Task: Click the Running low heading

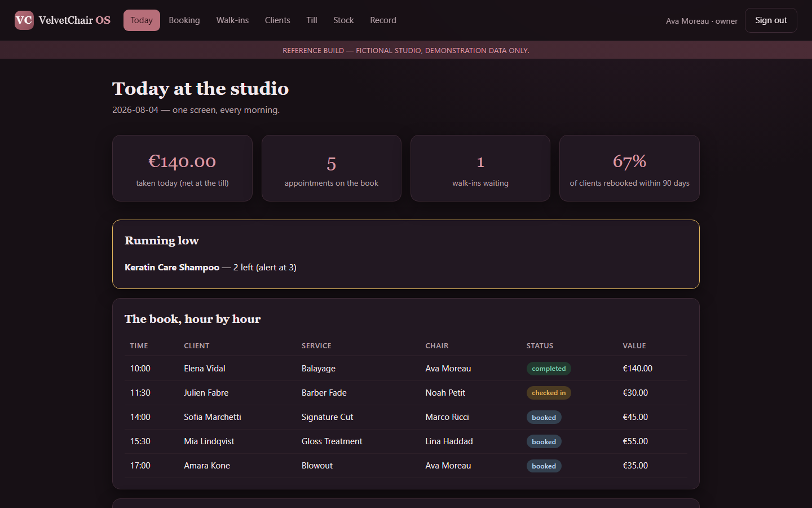Action: 162,240
